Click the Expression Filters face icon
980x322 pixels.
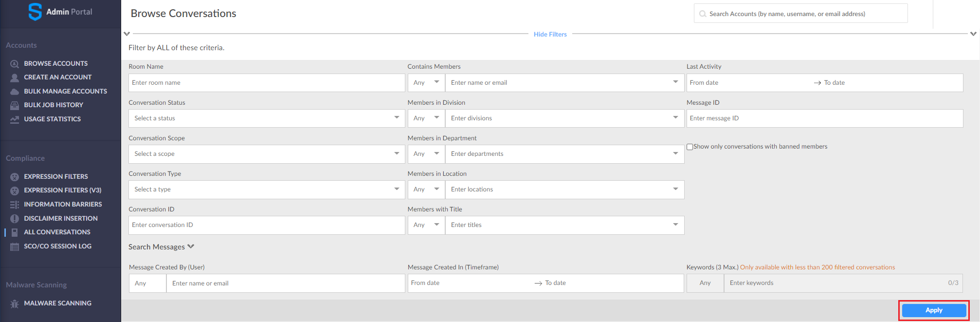coord(15,177)
